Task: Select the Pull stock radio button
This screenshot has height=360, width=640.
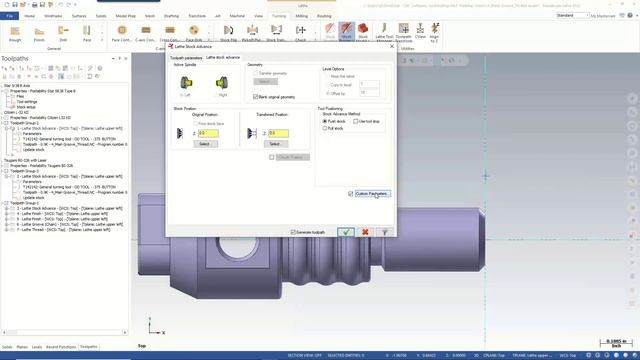Action: (325, 128)
